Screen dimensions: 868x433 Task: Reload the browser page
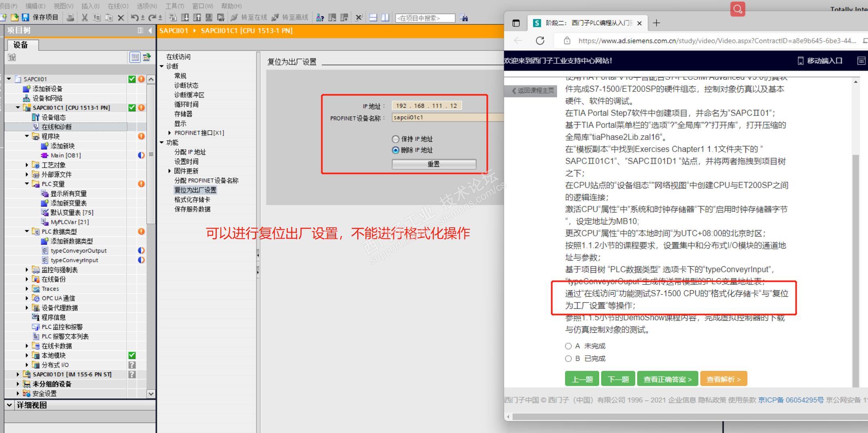pyautogui.click(x=540, y=40)
